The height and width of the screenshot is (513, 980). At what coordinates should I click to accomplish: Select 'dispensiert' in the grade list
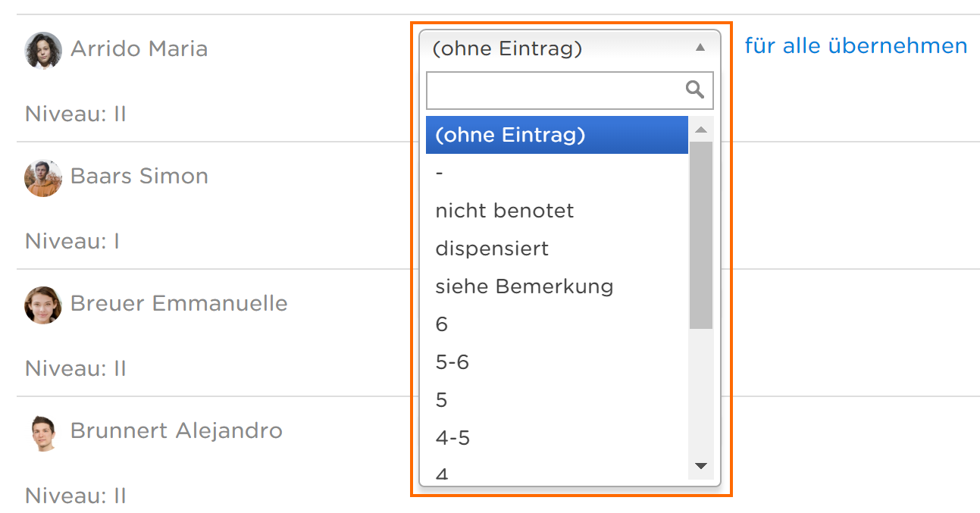(557, 249)
